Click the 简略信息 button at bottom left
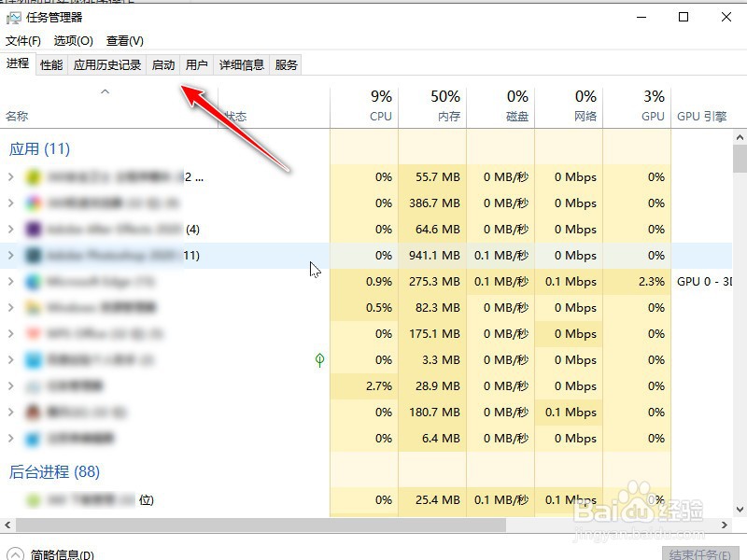Image resolution: width=747 pixels, height=560 pixels. tap(47, 553)
